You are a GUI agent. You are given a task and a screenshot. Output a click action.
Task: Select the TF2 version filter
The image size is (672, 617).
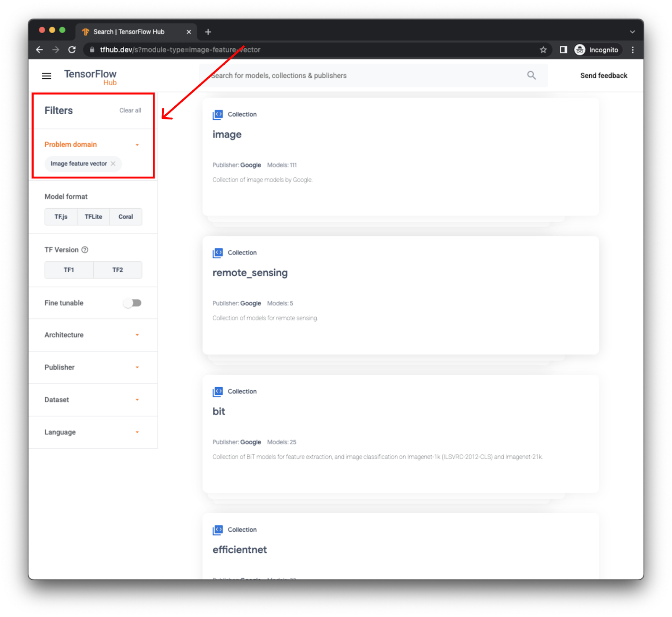pos(118,270)
